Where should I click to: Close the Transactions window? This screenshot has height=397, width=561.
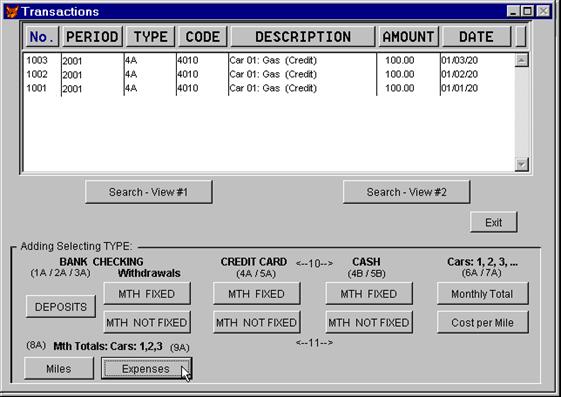point(543,11)
